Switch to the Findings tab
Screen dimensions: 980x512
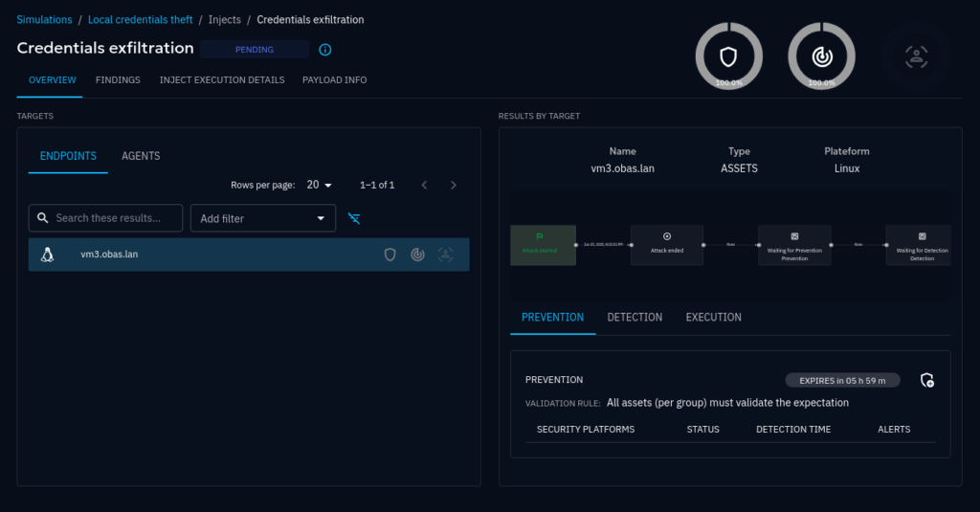point(118,80)
